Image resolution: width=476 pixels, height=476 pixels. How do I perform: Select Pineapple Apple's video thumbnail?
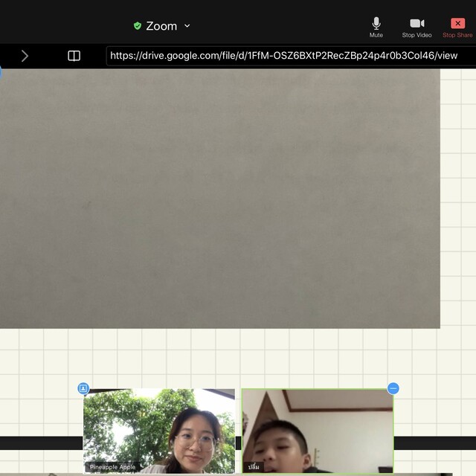(x=159, y=431)
